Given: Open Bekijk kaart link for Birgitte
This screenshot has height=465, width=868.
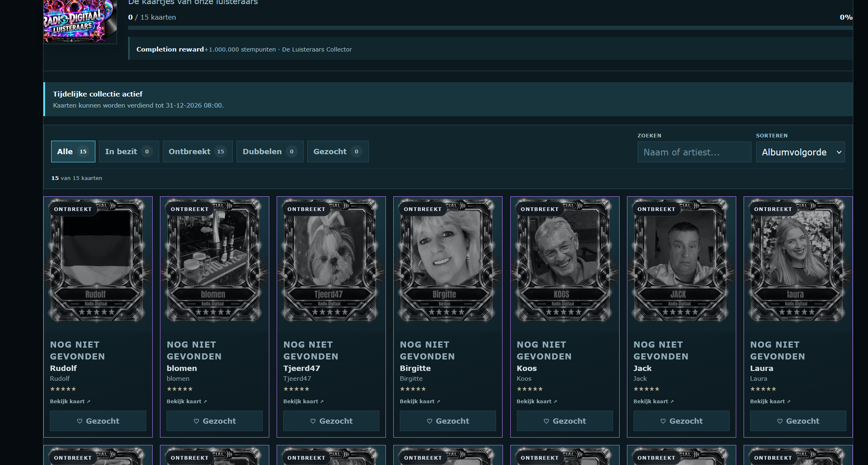Looking at the screenshot, I should pyautogui.click(x=420, y=402).
